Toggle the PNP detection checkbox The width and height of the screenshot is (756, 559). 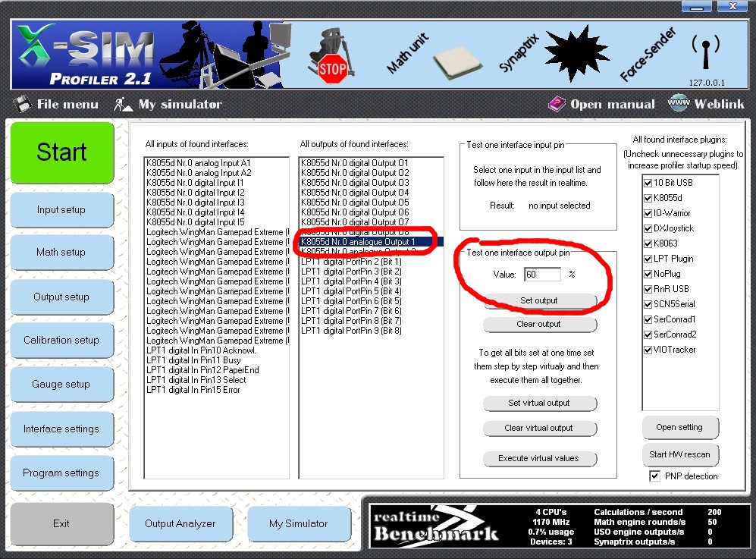point(654,476)
